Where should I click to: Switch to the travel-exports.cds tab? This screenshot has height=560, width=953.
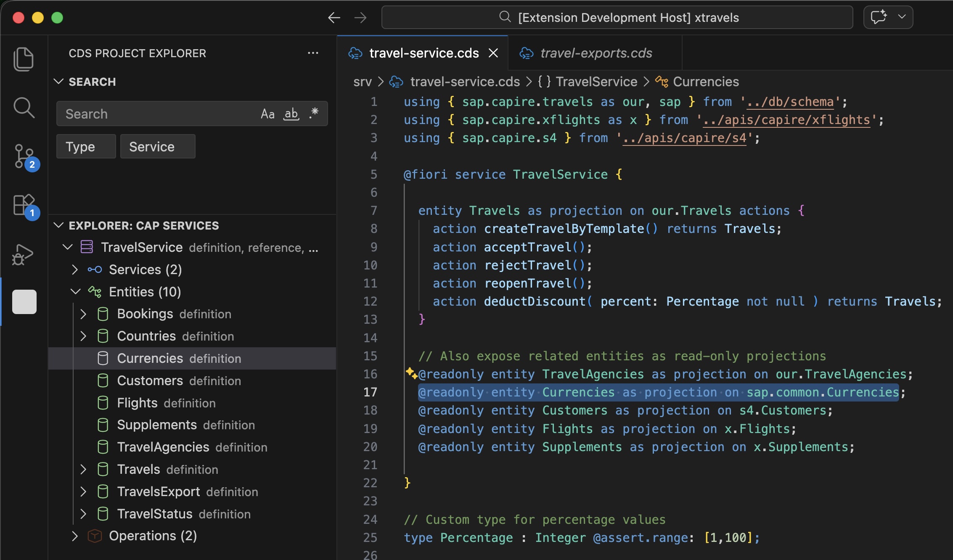click(x=596, y=53)
